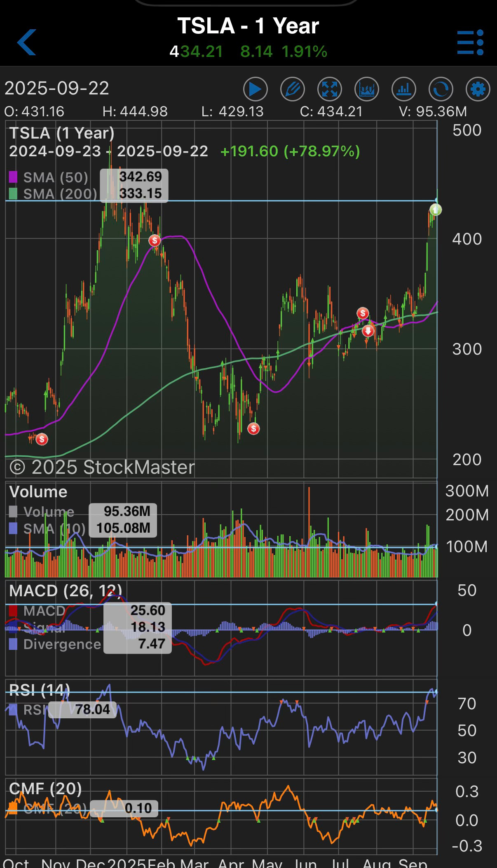Tap the volume value 95.36M in legend
Screen dimensions: 497x868
coord(127,511)
